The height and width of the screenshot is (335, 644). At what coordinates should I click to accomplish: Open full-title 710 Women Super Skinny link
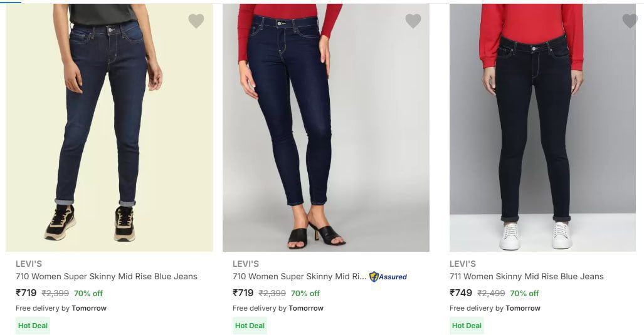point(107,277)
